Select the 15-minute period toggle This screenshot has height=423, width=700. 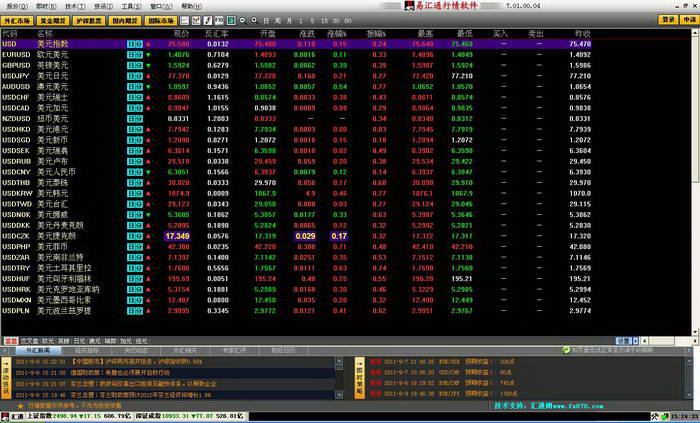tap(324, 21)
